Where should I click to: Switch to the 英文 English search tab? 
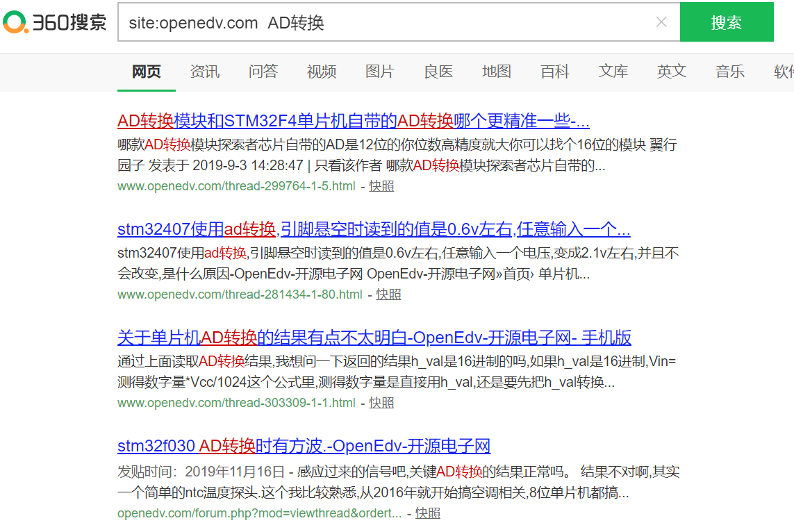tap(671, 72)
